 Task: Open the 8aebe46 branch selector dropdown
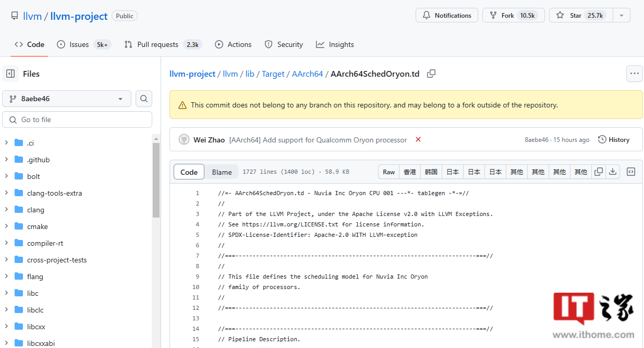[x=66, y=98]
